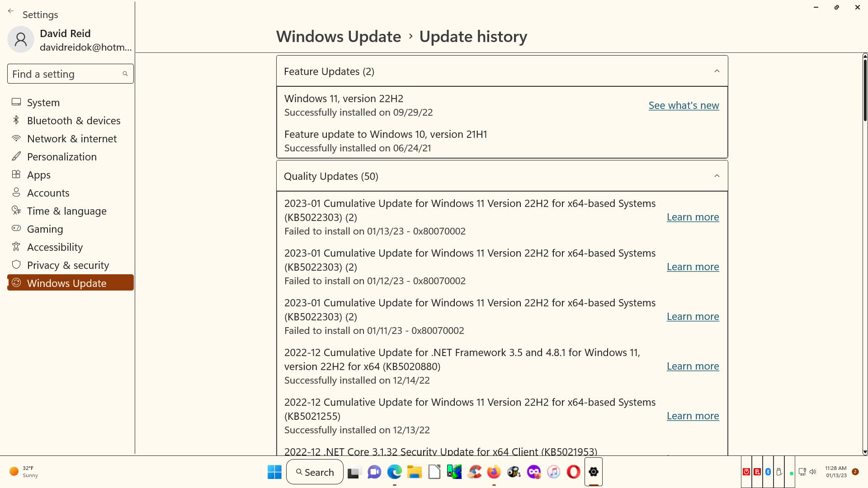Image resolution: width=868 pixels, height=488 pixels.
Task: Open Bluetooth & devices settings
Action: pos(73,121)
